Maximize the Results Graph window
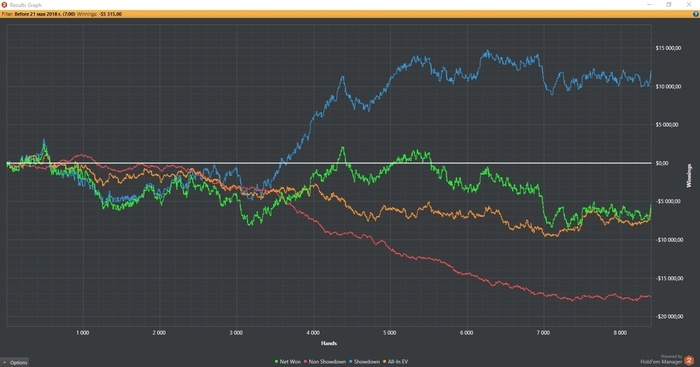The height and width of the screenshot is (367, 700). click(x=669, y=4)
